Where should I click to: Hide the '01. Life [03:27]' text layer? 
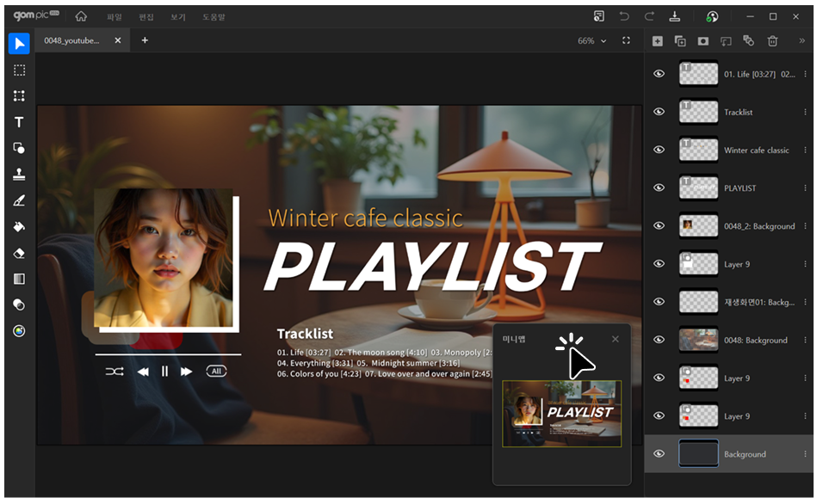659,74
